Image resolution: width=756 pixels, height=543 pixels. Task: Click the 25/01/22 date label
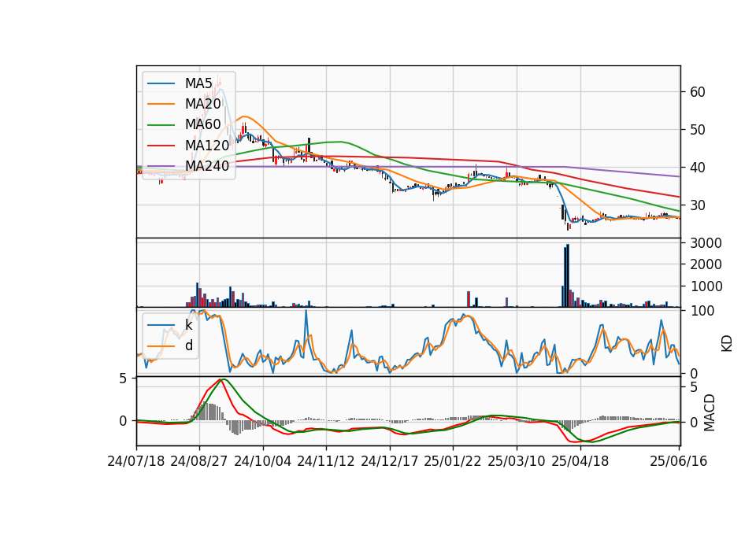pyautogui.click(x=453, y=461)
